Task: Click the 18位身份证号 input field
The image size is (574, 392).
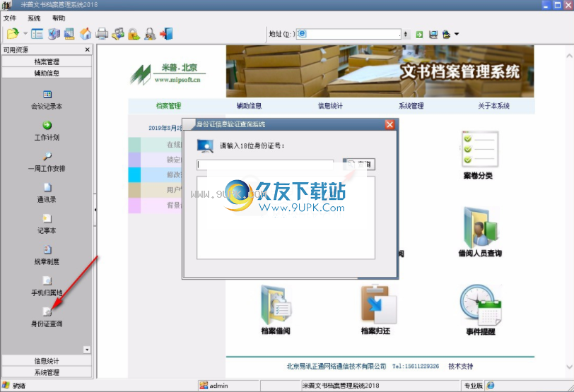Action: coord(265,165)
